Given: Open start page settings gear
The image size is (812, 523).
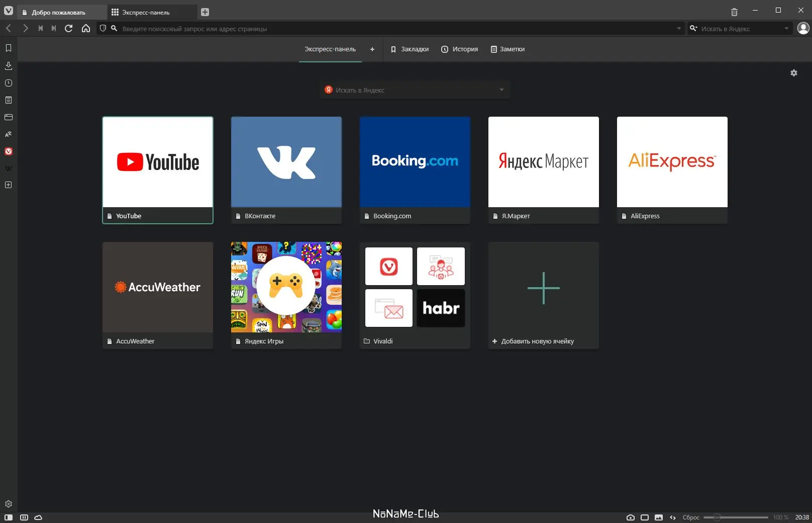Looking at the screenshot, I should (794, 73).
